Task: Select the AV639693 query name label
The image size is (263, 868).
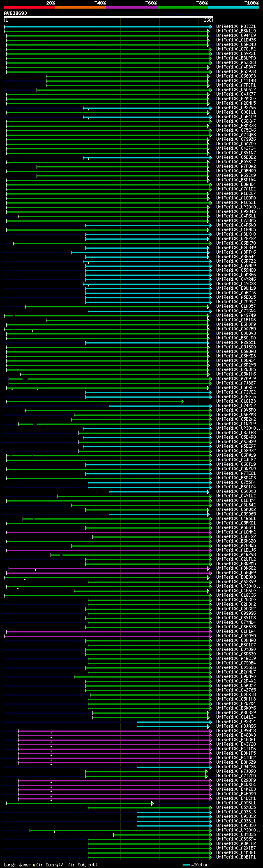Action: click(x=16, y=13)
